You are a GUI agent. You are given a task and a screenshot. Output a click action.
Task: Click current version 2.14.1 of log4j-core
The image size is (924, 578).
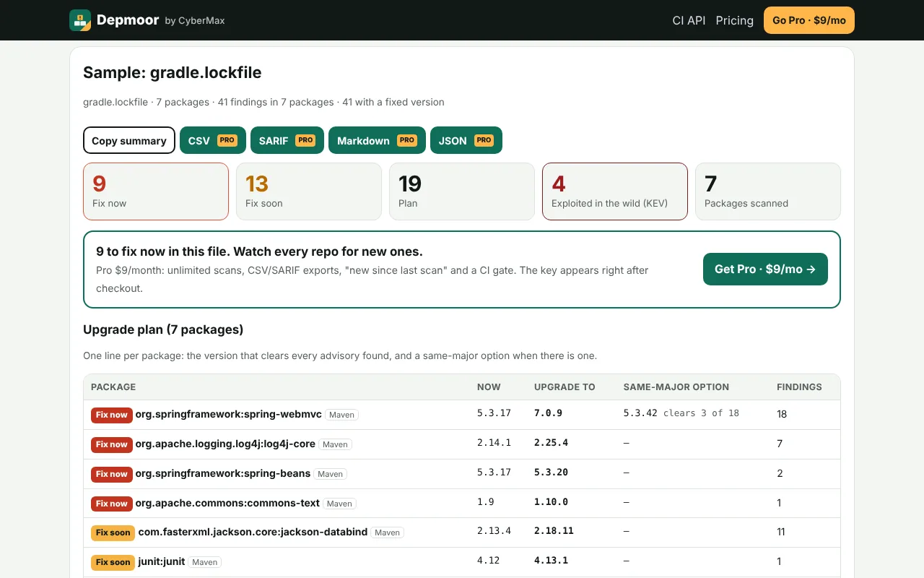point(494,443)
